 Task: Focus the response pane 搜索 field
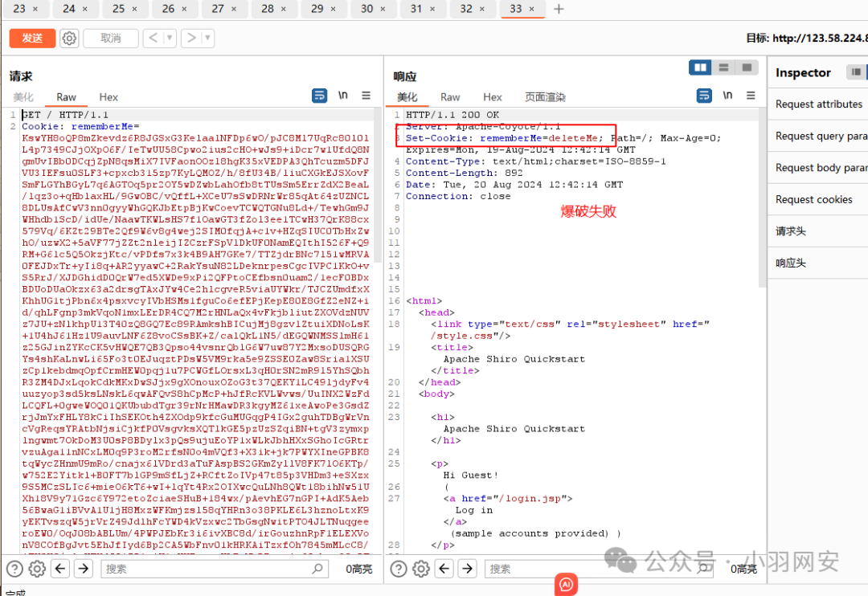tap(599, 569)
